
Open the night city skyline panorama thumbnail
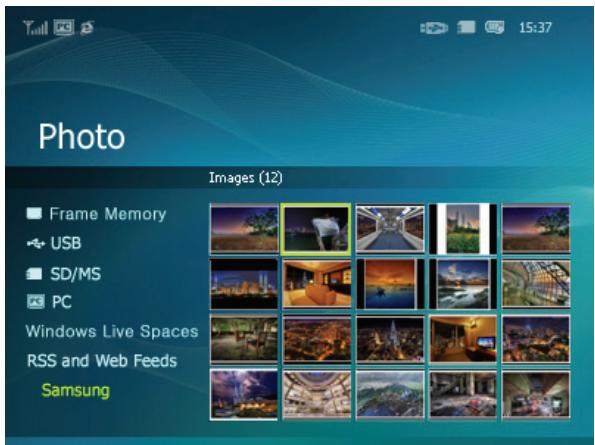pos(244,284)
